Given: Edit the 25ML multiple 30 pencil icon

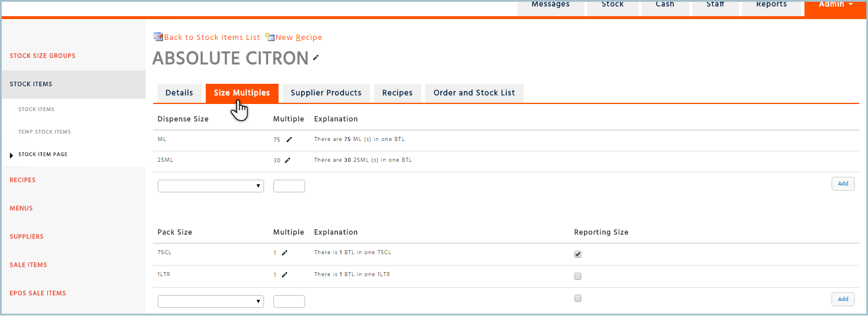Looking at the screenshot, I should click(x=287, y=160).
